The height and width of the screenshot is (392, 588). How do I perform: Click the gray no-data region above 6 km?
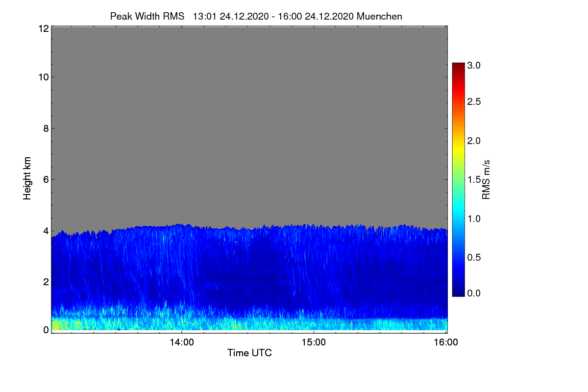(x=249, y=103)
